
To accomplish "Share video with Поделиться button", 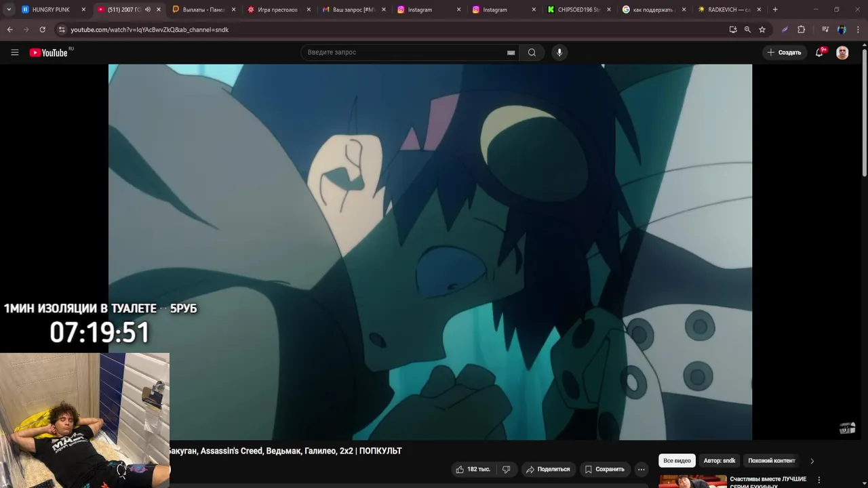I will click(x=548, y=469).
